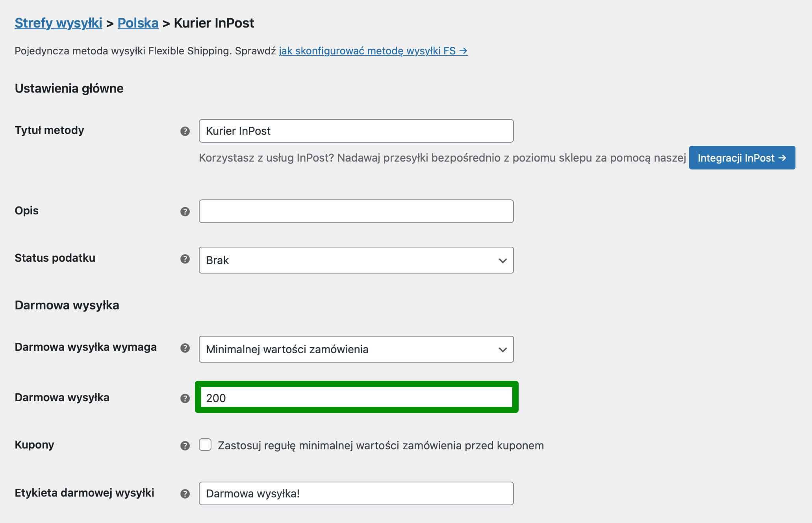The image size is (812, 523).
Task: Focus the Tytuł metody text field
Action: click(x=356, y=131)
